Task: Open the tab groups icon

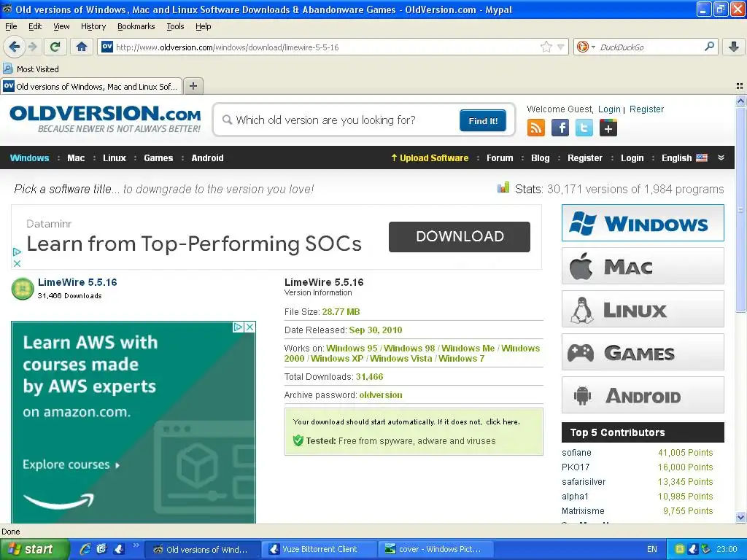Action: 740,86
